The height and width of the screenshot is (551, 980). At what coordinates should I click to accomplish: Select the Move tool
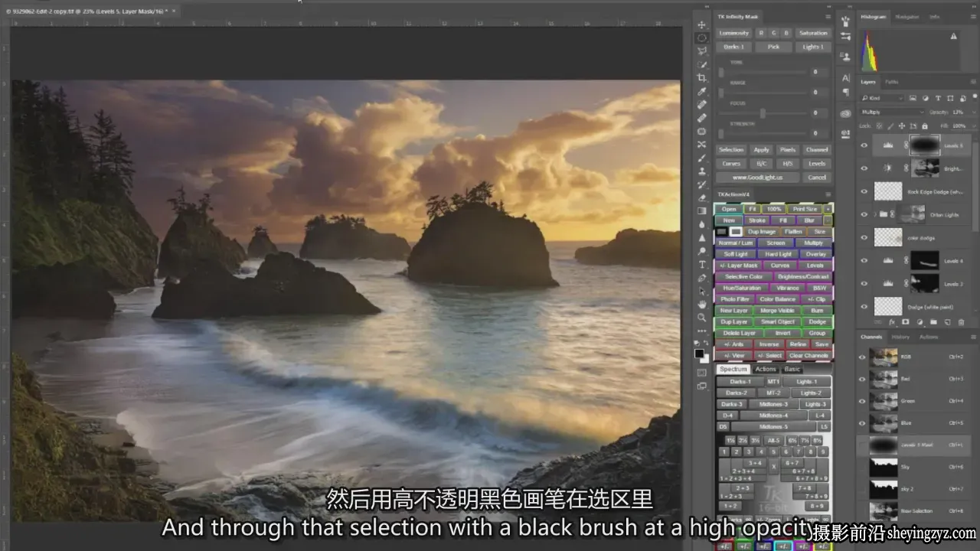(701, 25)
